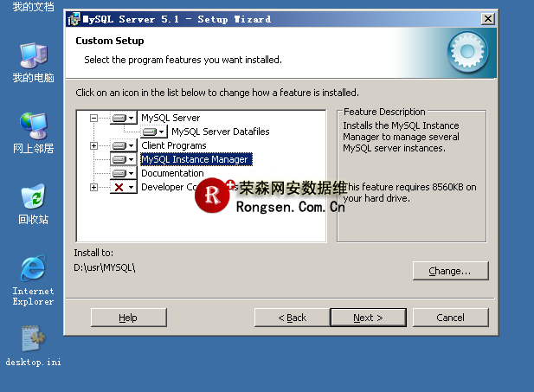534x392 pixels.
Task: Click the Change... install location button
Action: click(x=450, y=271)
